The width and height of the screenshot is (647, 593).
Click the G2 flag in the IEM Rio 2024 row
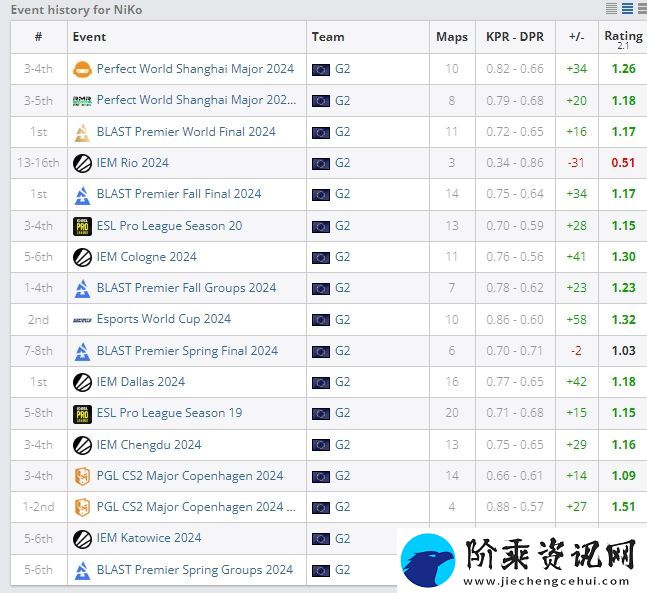tap(321, 164)
